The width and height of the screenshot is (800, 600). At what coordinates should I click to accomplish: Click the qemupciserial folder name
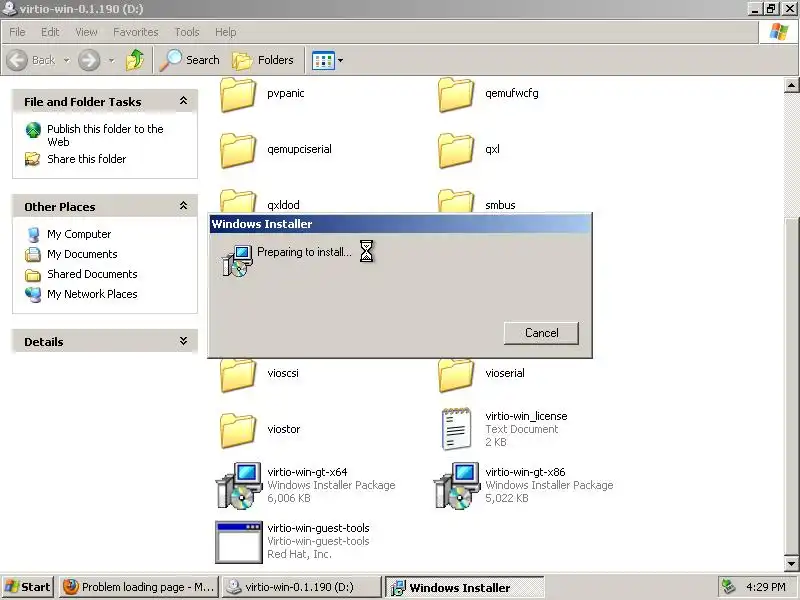(299, 149)
